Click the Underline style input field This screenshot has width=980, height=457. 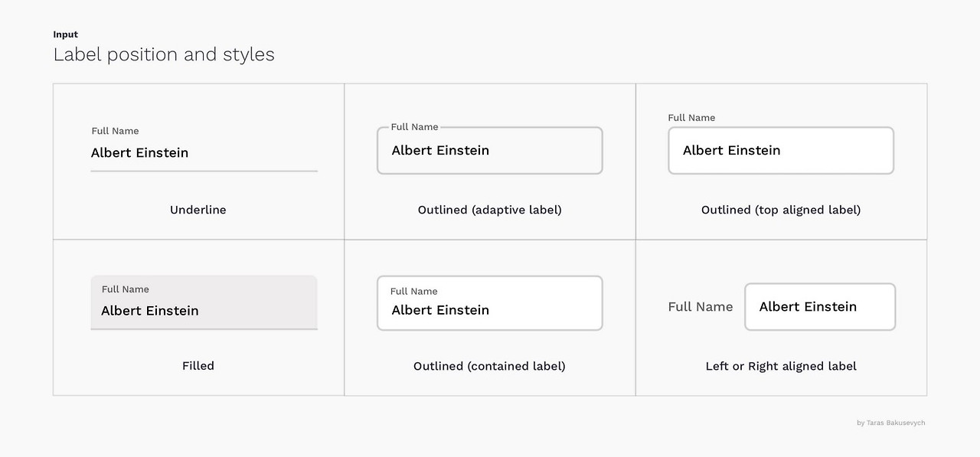click(204, 157)
